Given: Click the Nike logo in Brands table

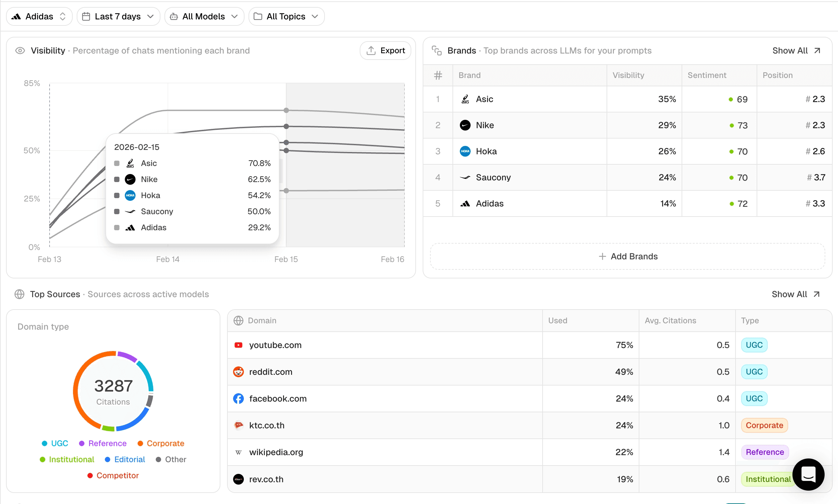Looking at the screenshot, I should 465,125.
